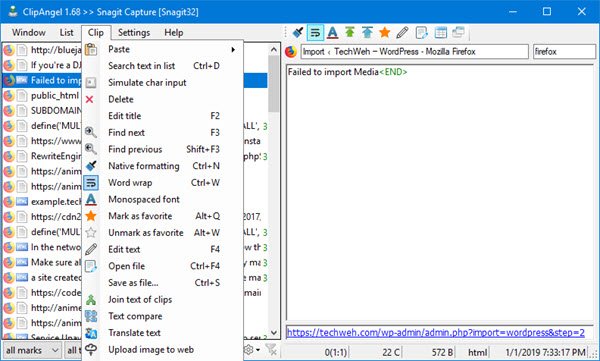Open the techweh.com wp-admin import link
This screenshot has height=361, width=600.
pos(435,332)
